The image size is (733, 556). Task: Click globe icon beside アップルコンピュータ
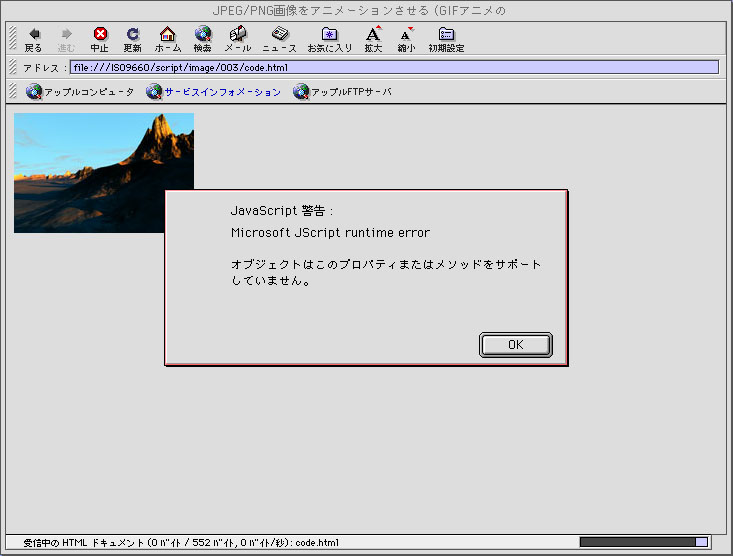pos(34,91)
